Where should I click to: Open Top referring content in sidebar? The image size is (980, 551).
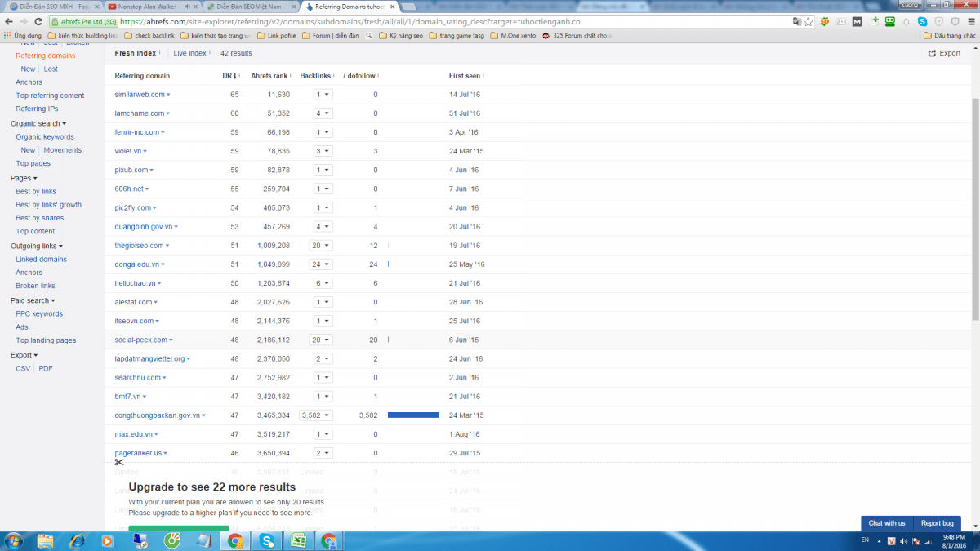(x=50, y=96)
